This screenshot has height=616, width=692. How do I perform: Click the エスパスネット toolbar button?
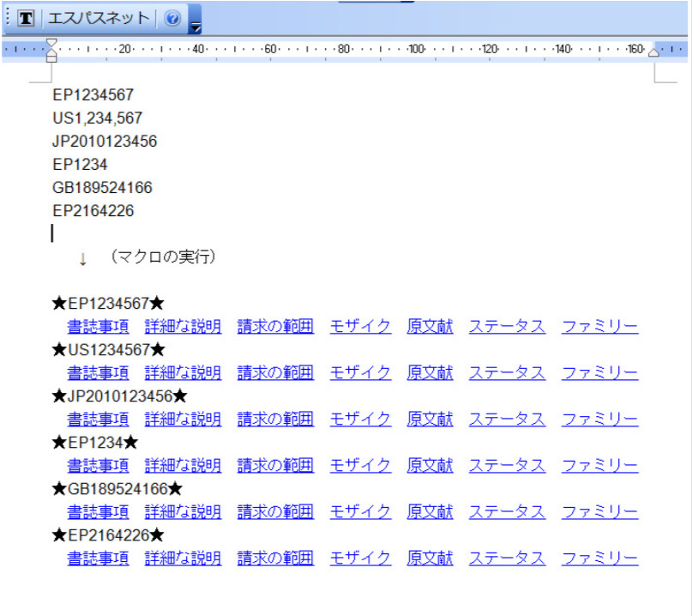point(98,19)
